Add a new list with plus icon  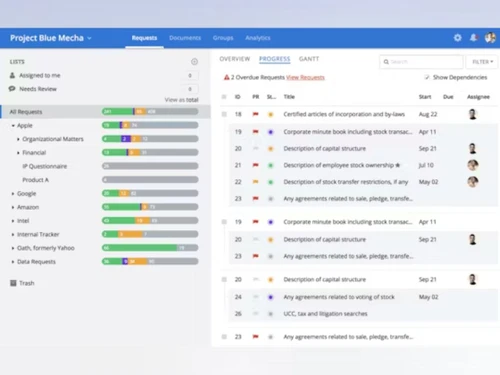pyautogui.click(x=194, y=62)
